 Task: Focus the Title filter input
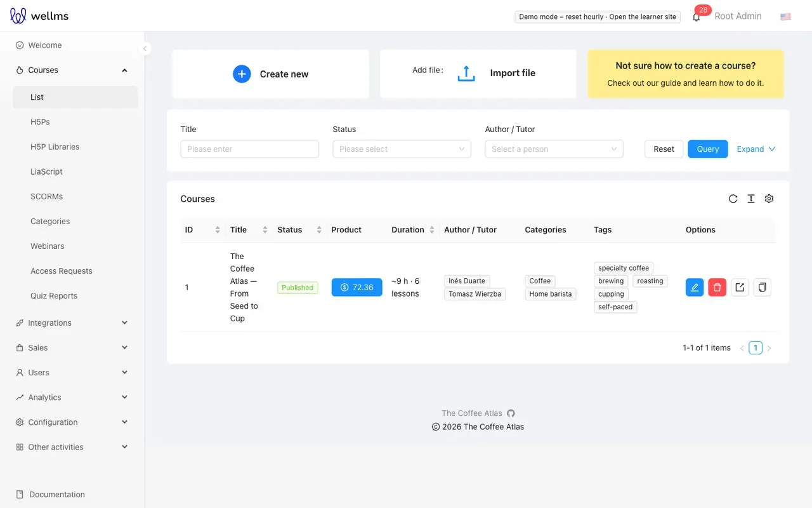(x=249, y=149)
